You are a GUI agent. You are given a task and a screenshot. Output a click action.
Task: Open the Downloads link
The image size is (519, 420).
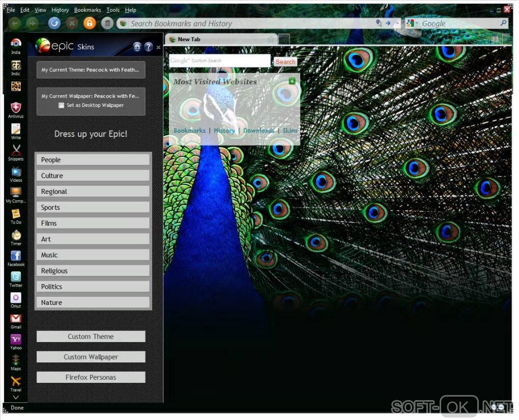(x=258, y=130)
